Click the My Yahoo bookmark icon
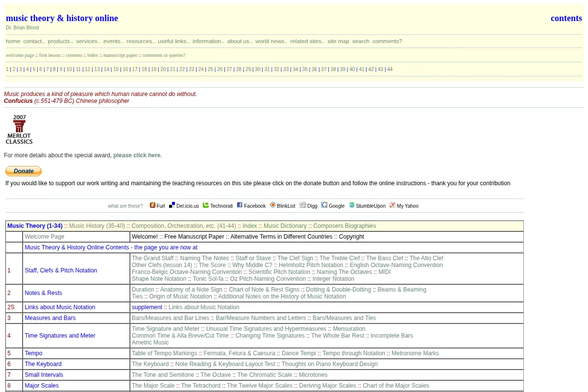Image resolution: width=588 pixels, height=392 pixels. [x=392, y=205]
